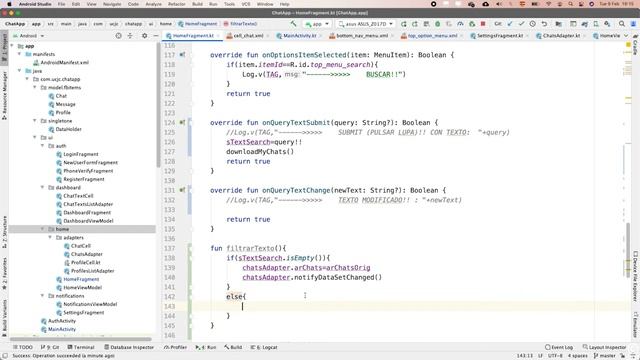Open the asus ASUS_Z017D device selector dropdown

click(366, 24)
